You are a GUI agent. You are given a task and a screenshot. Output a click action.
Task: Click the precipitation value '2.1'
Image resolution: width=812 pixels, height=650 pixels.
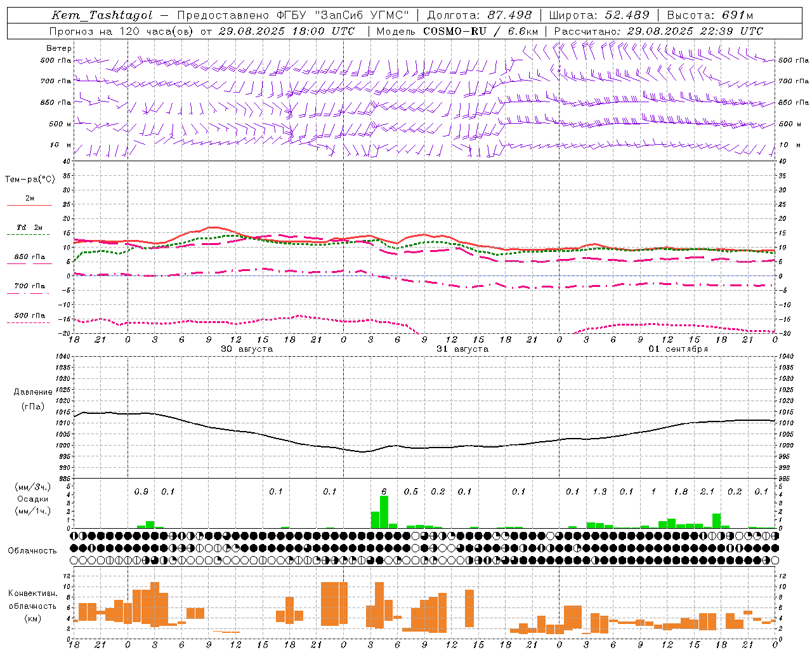click(707, 492)
